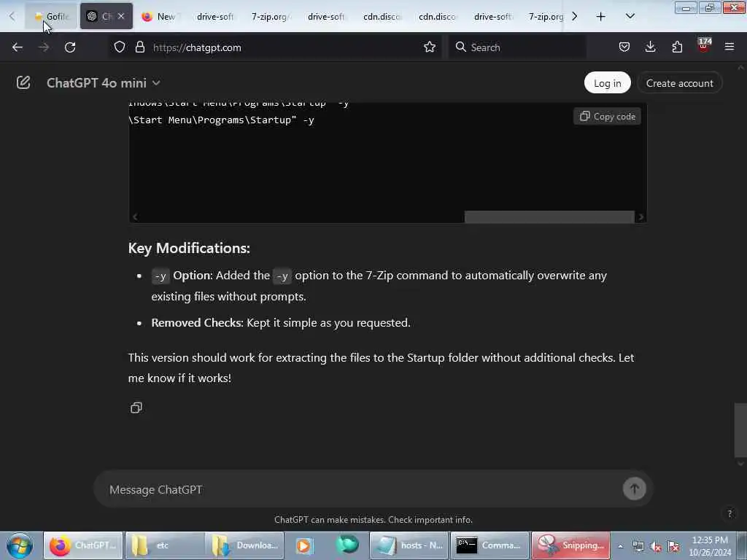The width and height of the screenshot is (747, 560).
Task: Click the Log in button
Action: coord(608,83)
